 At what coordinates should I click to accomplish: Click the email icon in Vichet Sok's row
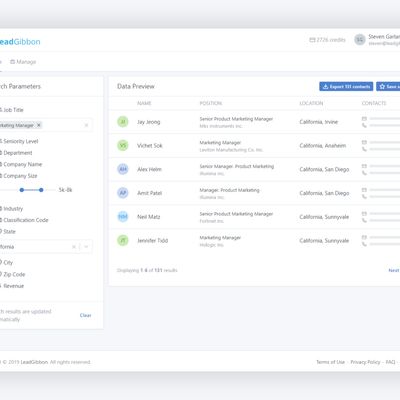point(364,142)
